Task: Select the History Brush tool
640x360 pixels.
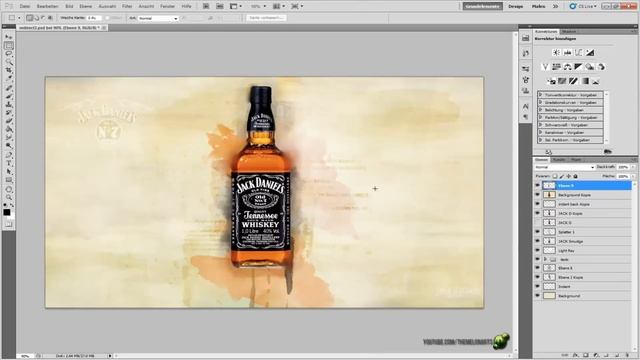Action: 9,112
